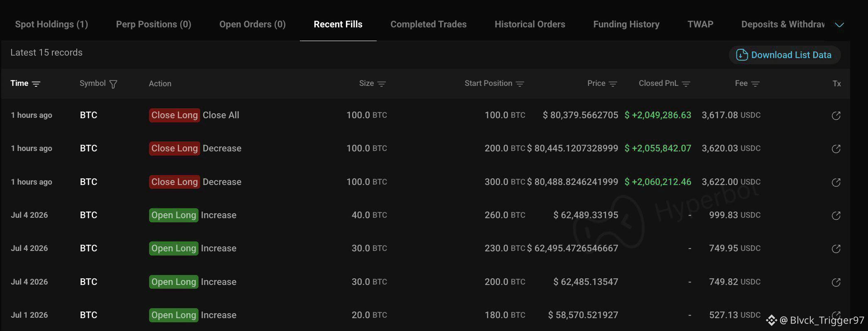
Task: Sort by Price column icon
Action: (x=613, y=84)
